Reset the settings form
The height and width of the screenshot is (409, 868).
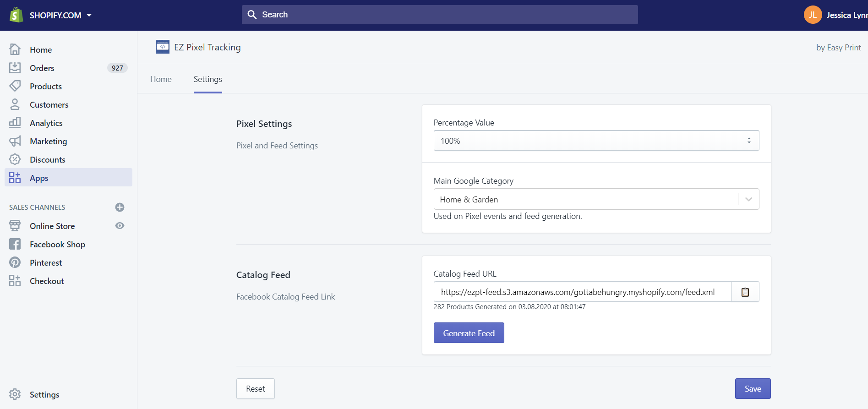[255, 388]
